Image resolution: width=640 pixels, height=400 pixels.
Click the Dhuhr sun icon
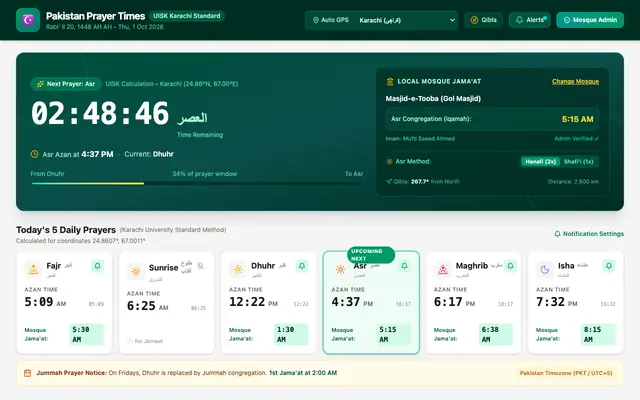238,269
